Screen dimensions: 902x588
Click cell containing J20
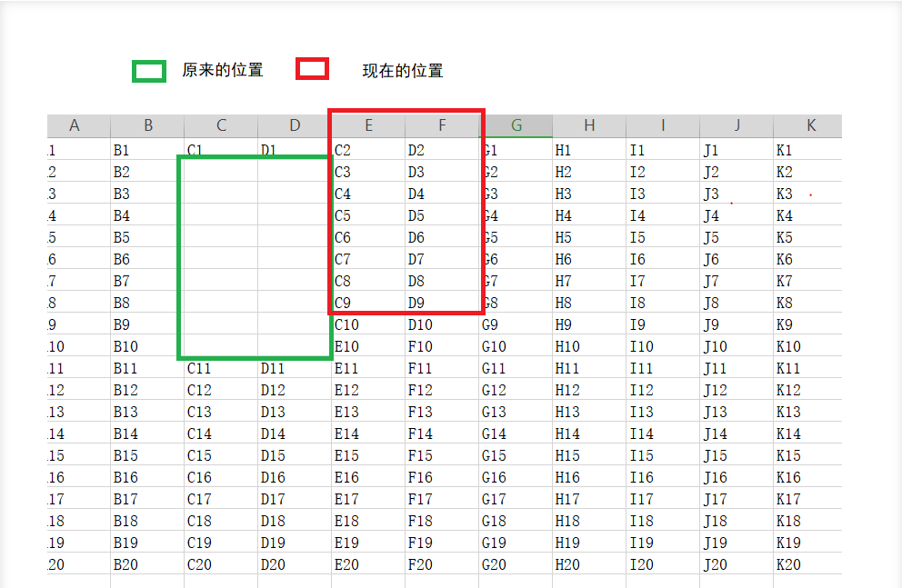(737, 564)
